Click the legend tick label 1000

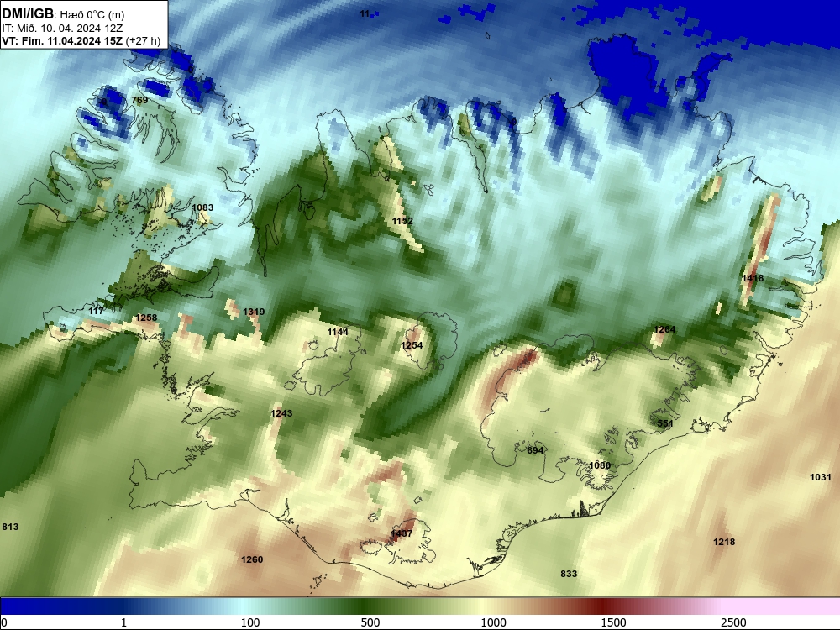(x=493, y=622)
